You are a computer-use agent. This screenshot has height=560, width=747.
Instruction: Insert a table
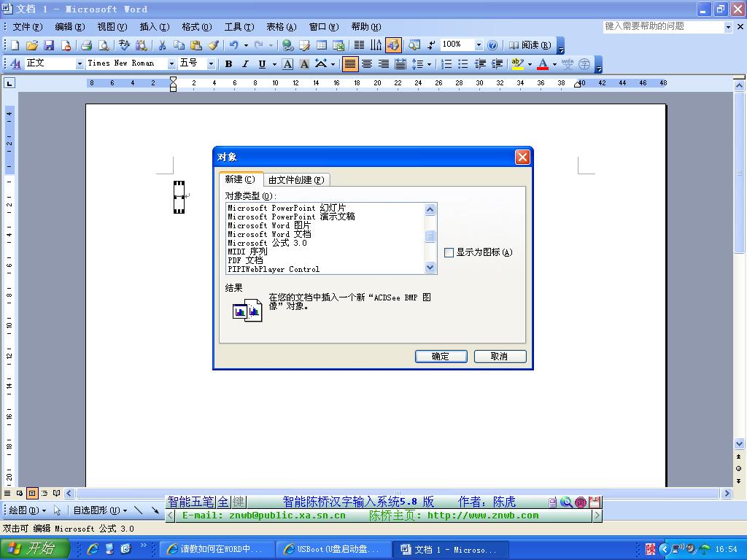click(x=322, y=45)
